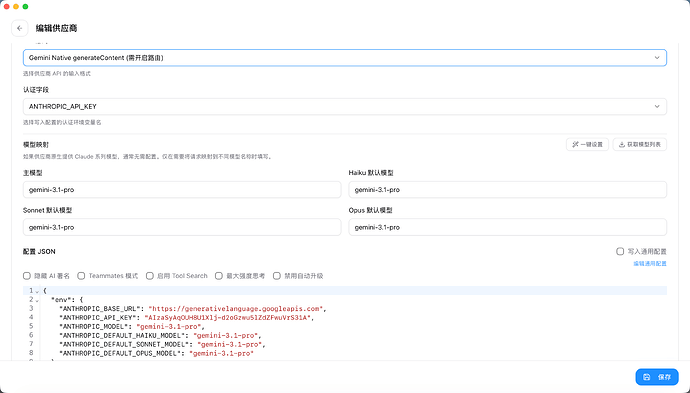Click the ANTHROPIC_DEFAULT_OPUS_MODEL line
Image resolution: width=690 pixels, height=393 pixels.
tap(157, 353)
